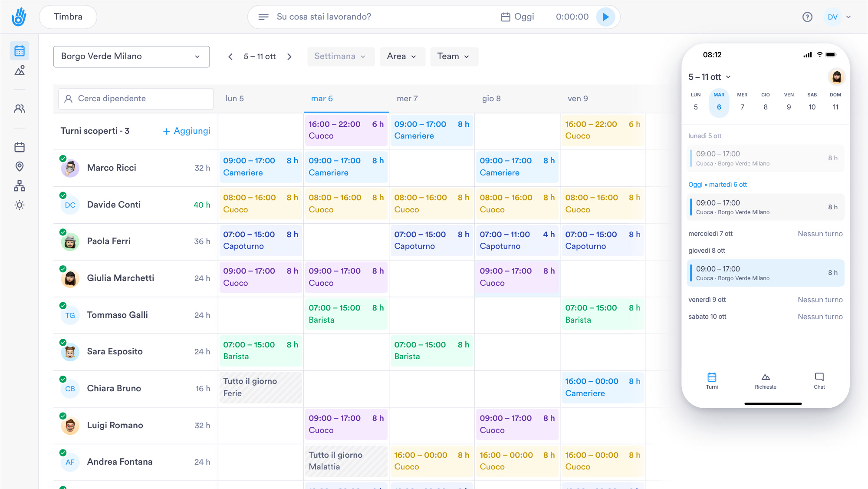This screenshot has width=868, height=489.
Task: Click the Su cosa stai lavorando field
Action: pyautogui.click(x=324, y=17)
